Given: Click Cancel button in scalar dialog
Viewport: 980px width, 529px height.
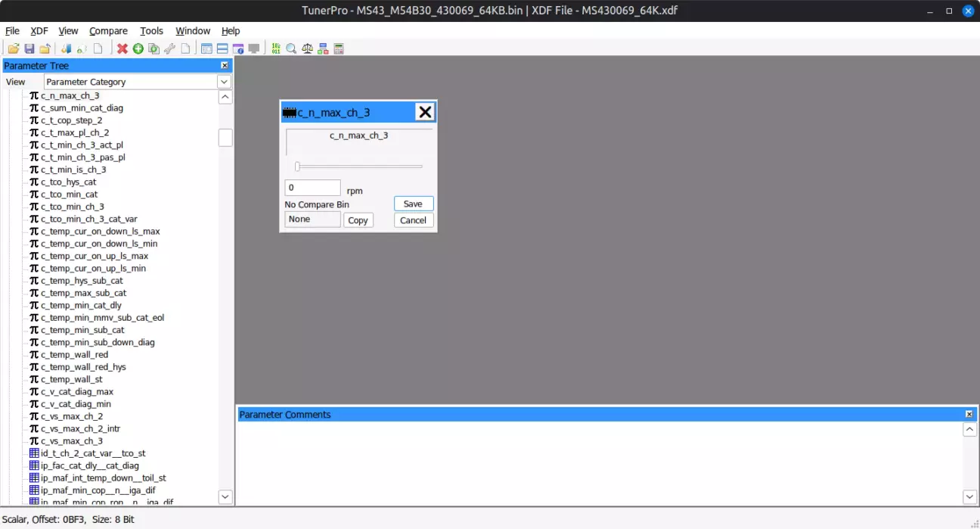Looking at the screenshot, I should tap(413, 220).
